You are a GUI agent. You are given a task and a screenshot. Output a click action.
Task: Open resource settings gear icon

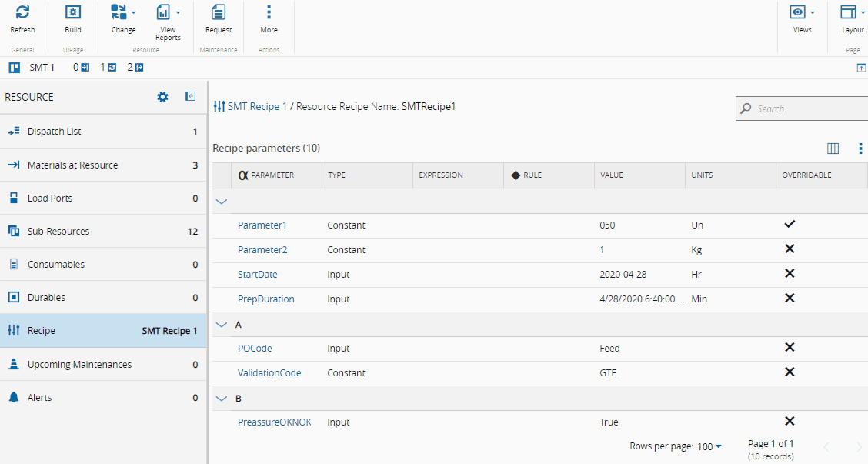pyautogui.click(x=162, y=97)
